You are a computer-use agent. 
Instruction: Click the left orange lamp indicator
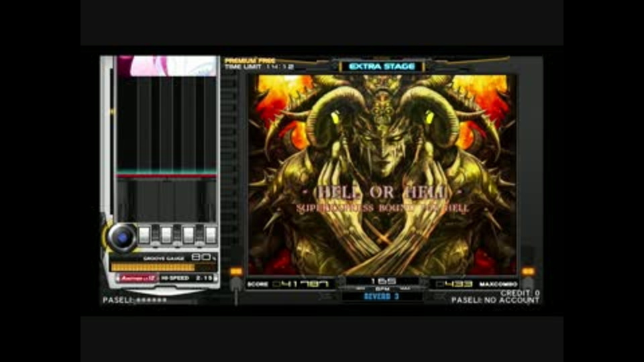(x=236, y=271)
